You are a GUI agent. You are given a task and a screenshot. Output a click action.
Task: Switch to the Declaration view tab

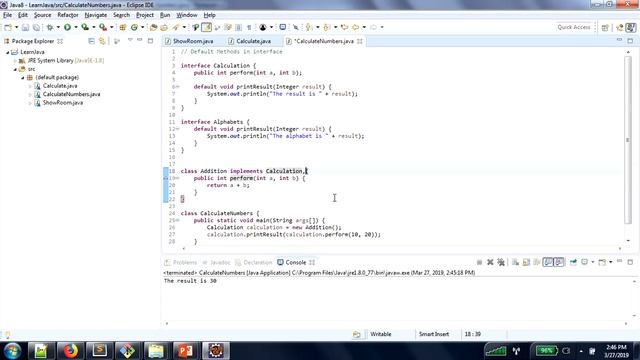(x=253, y=262)
